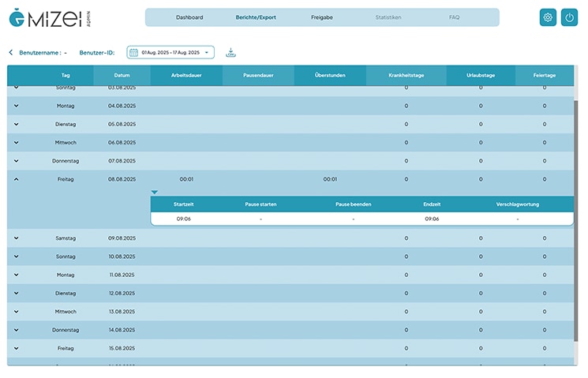Expand the Samstag 09.08.2025 row
588x378 pixels.
click(17, 238)
